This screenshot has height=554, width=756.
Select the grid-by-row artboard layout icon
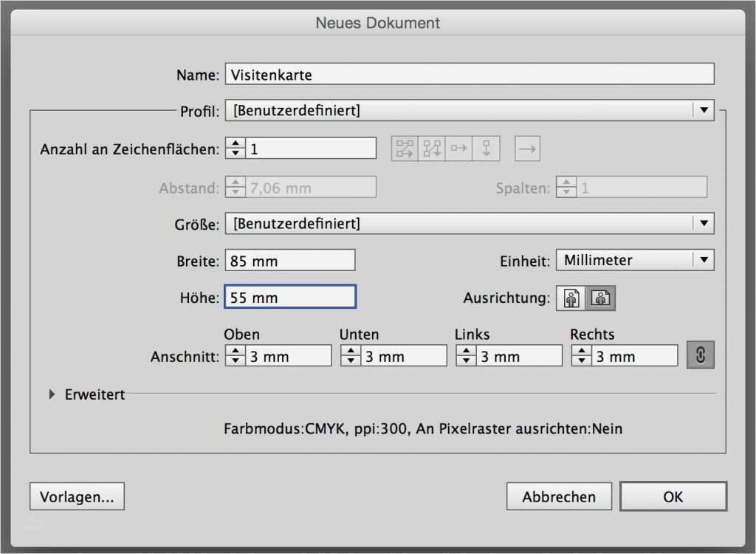405,148
